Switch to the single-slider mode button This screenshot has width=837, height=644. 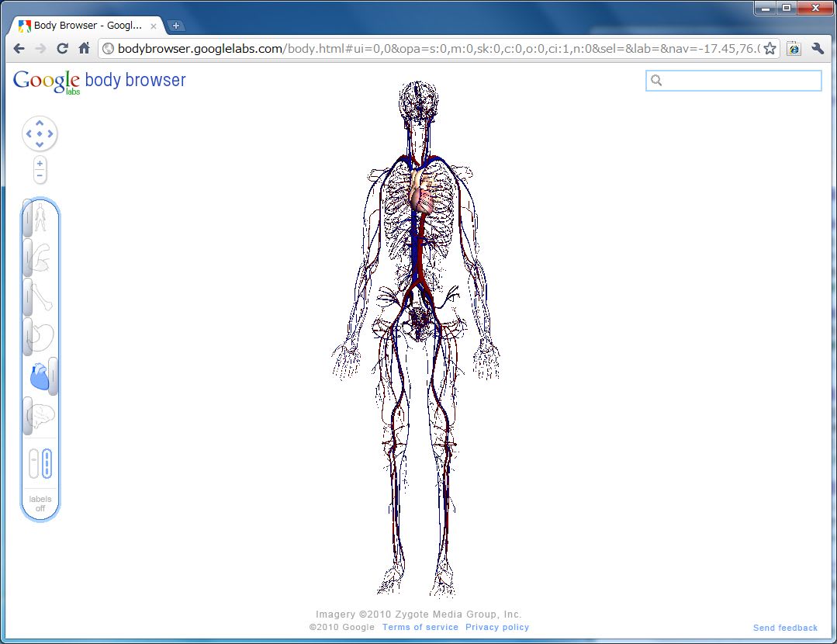[33, 463]
